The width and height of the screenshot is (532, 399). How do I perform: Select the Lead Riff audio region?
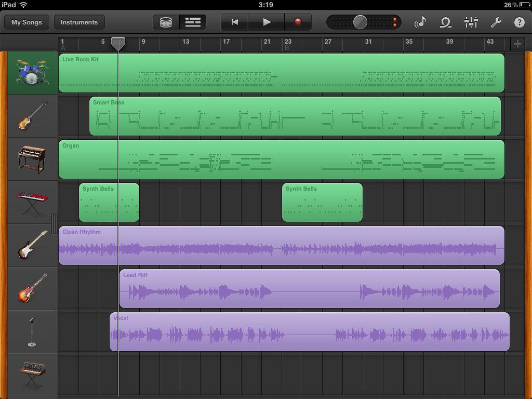(x=309, y=289)
